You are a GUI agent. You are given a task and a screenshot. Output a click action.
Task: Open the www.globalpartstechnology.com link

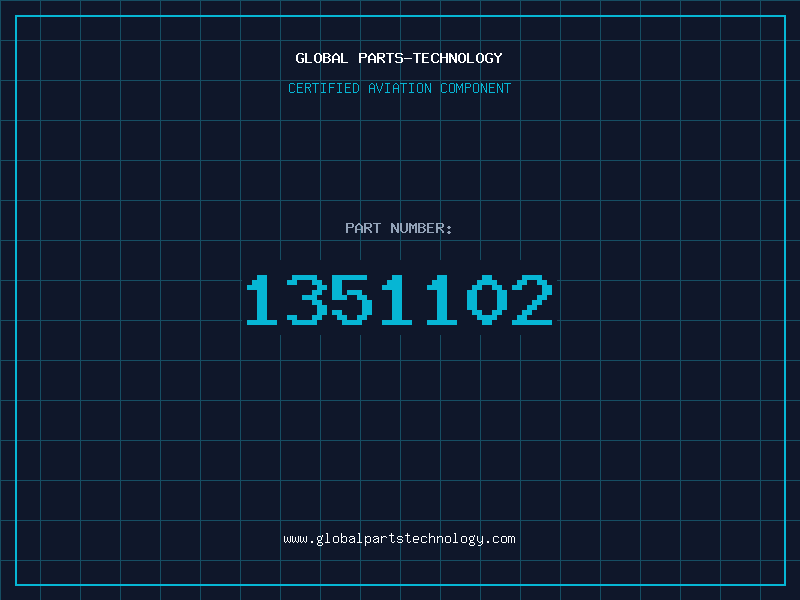click(x=399, y=539)
